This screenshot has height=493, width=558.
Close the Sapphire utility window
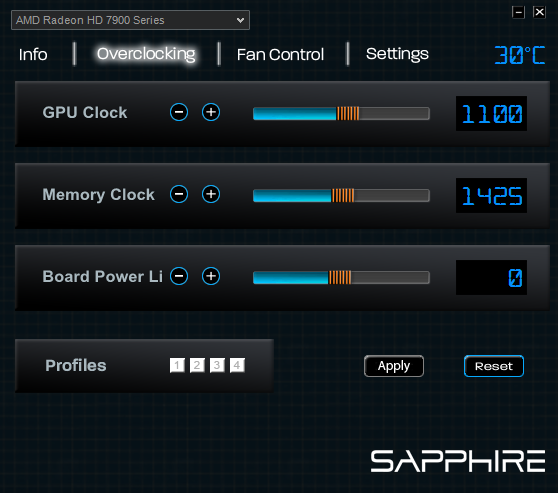coord(539,12)
